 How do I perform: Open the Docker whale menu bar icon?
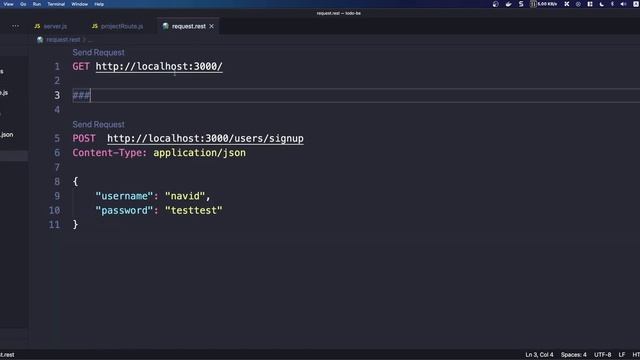point(509,4)
